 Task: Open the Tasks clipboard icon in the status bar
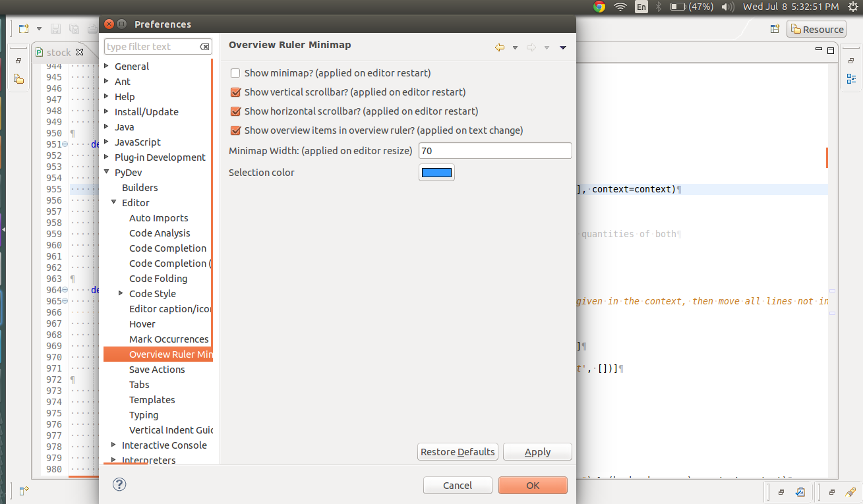800,491
